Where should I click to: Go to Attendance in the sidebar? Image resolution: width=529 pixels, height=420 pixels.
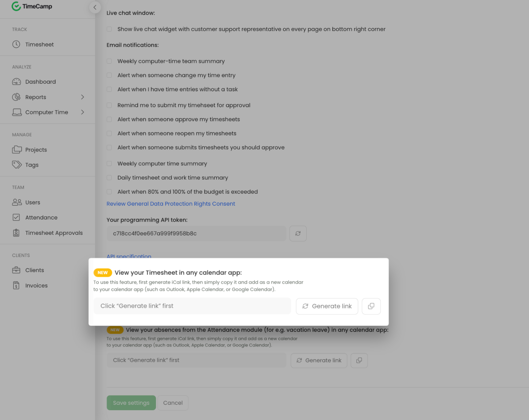41,218
